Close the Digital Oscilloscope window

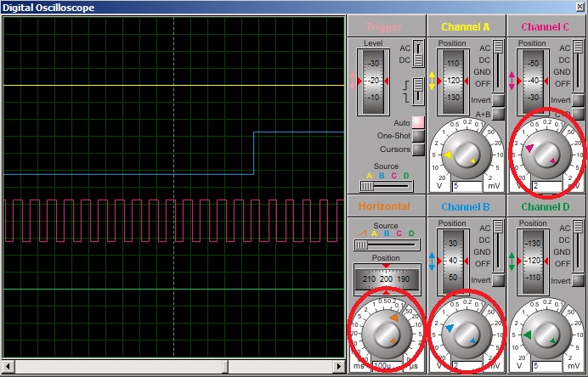580,7
